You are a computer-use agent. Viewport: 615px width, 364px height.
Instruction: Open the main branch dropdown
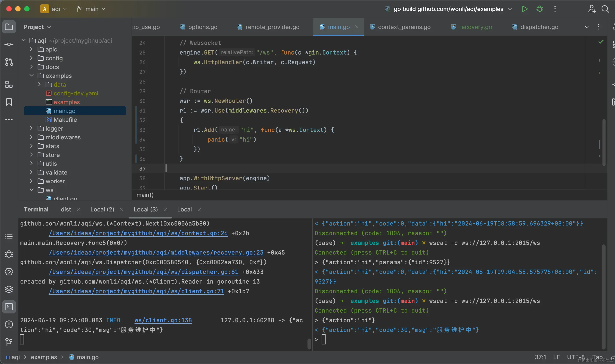click(91, 9)
